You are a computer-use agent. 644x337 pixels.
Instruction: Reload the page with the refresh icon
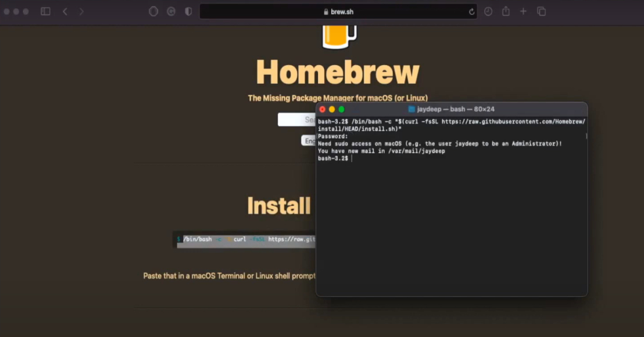[x=471, y=12]
